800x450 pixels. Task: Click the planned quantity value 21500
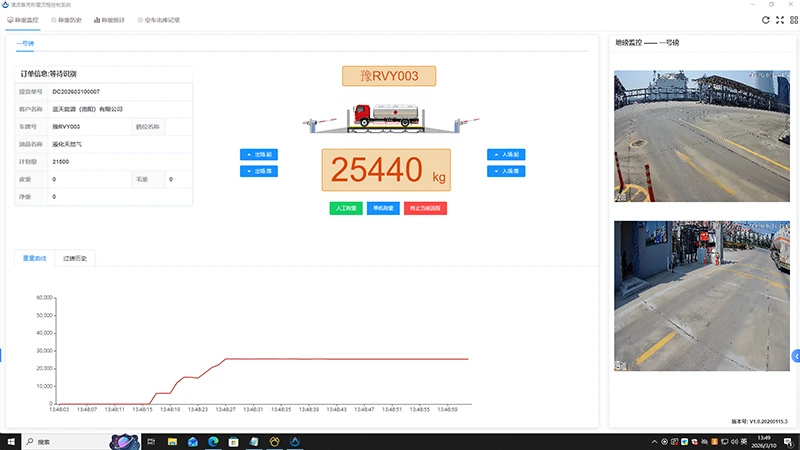pos(61,162)
